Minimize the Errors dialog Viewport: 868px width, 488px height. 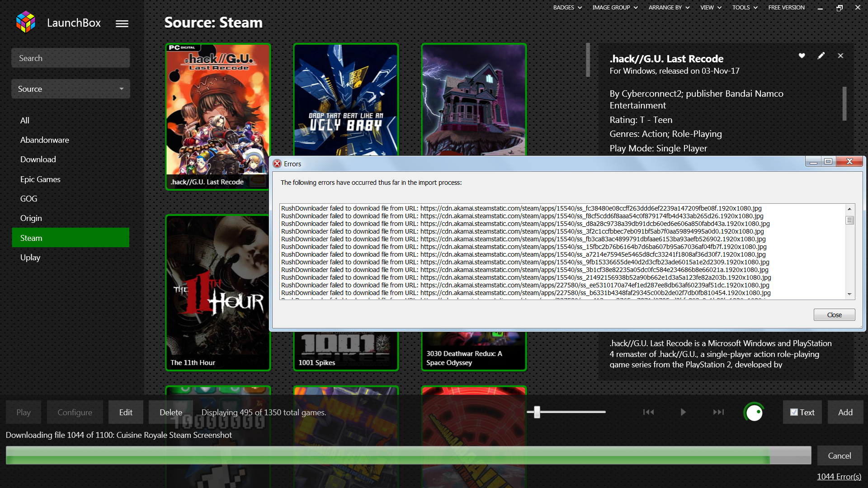pyautogui.click(x=813, y=161)
